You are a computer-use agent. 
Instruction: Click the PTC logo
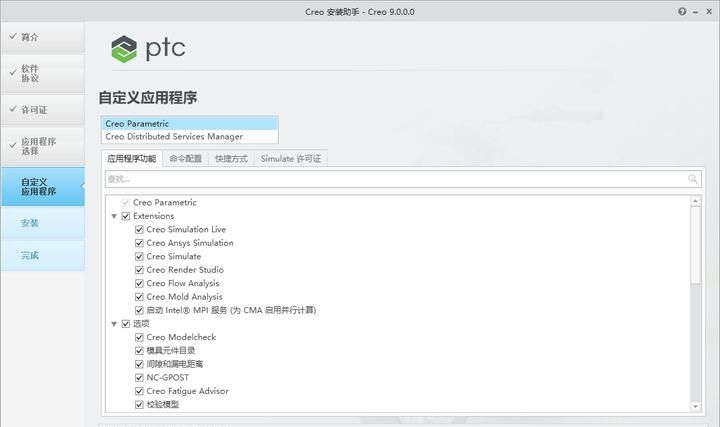(148, 49)
